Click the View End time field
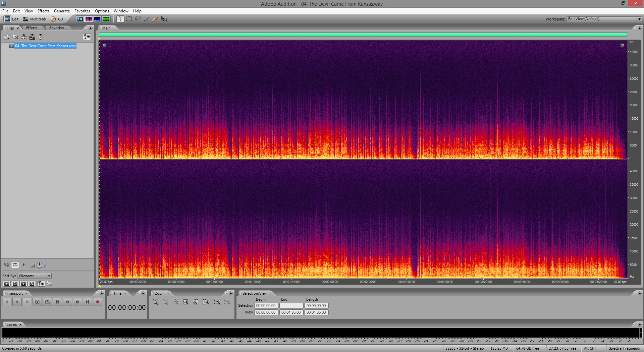This screenshot has height=352, width=644. click(291, 312)
